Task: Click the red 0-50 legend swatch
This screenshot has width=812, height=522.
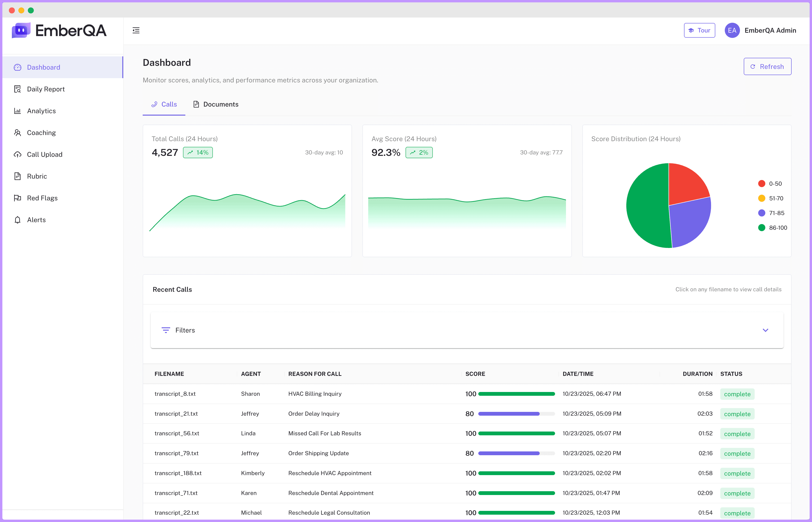Action: 762,184
